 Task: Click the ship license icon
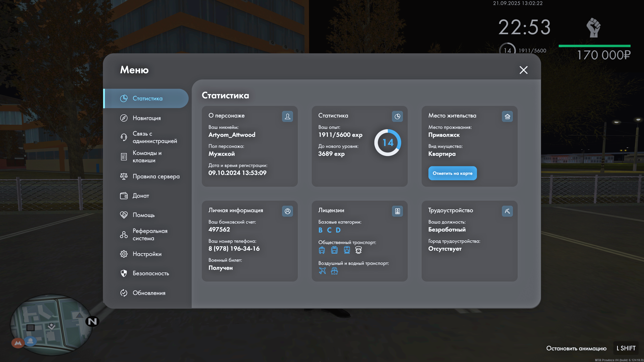pos(334,271)
